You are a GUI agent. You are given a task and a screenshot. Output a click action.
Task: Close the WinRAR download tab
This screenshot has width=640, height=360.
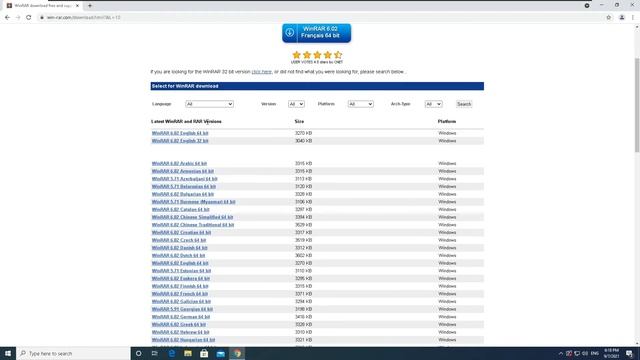coord(77,6)
